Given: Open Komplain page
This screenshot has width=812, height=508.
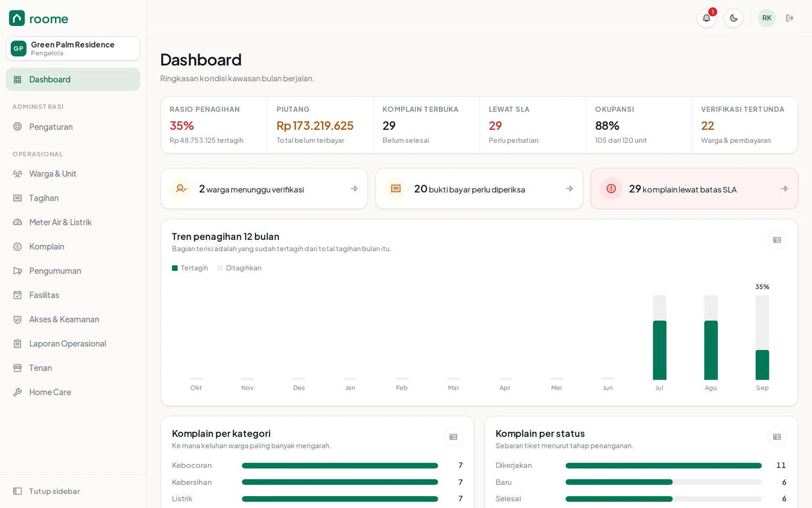Looking at the screenshot, I should 73,246.
